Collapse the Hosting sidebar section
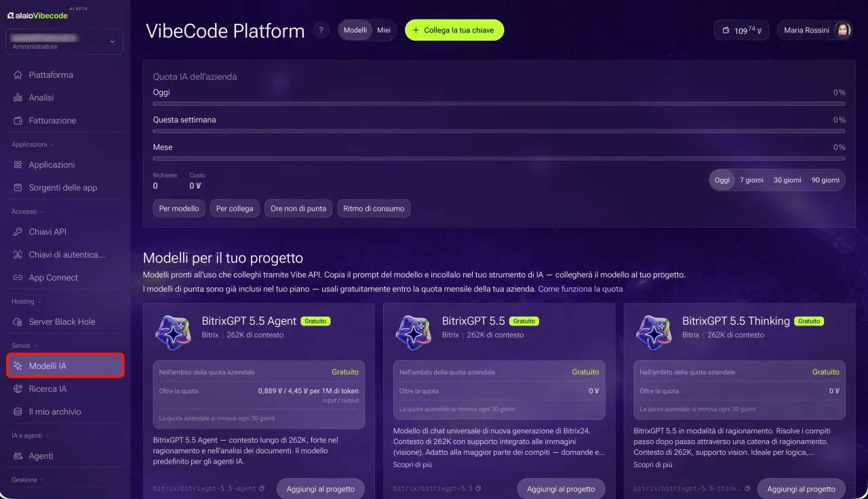Screen dimensions: 868x499 (x=26, y=302)
